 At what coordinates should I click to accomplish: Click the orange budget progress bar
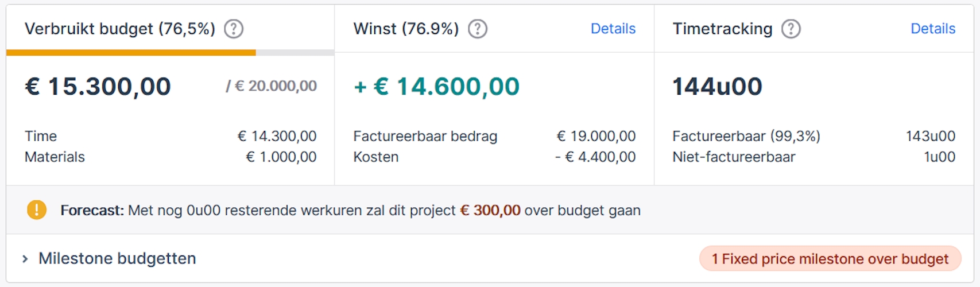[131, 53]
